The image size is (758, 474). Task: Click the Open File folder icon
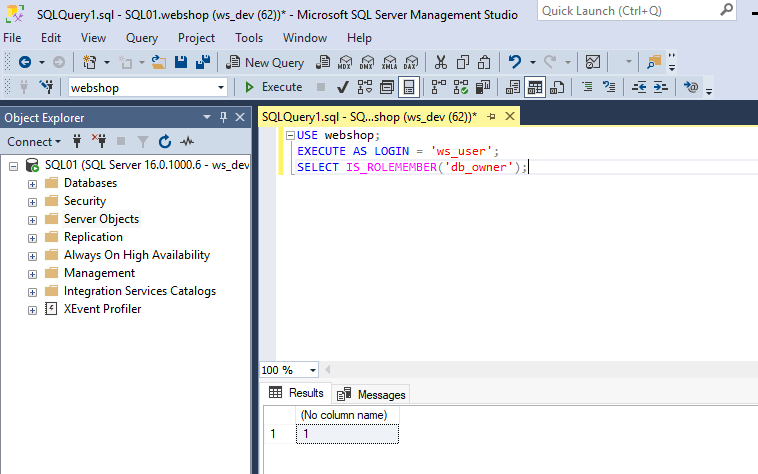click(159, 62)
